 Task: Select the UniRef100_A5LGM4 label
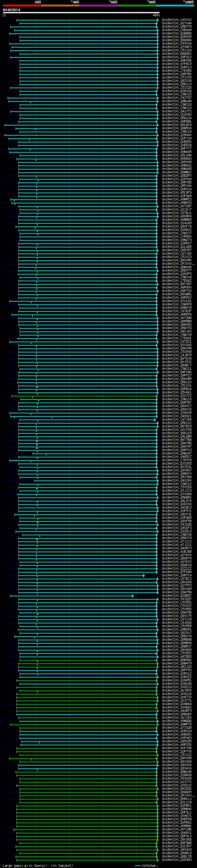[176, 155]
